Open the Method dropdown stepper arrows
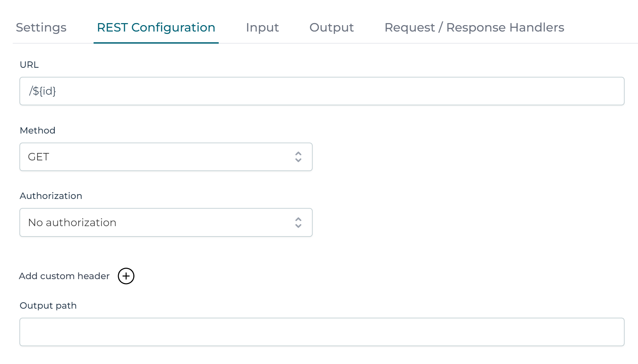 pos(299,157)
